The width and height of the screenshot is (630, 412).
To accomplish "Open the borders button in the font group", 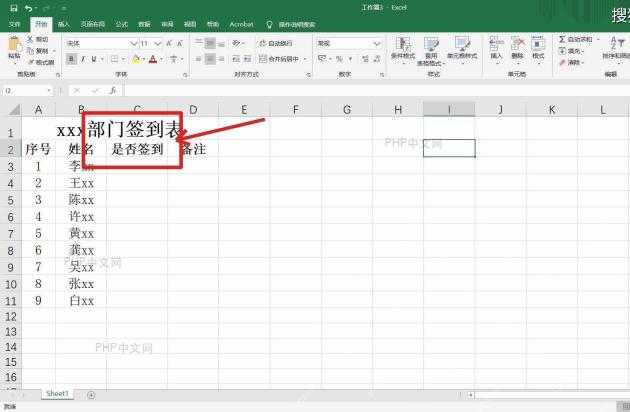I will point(115,59).
